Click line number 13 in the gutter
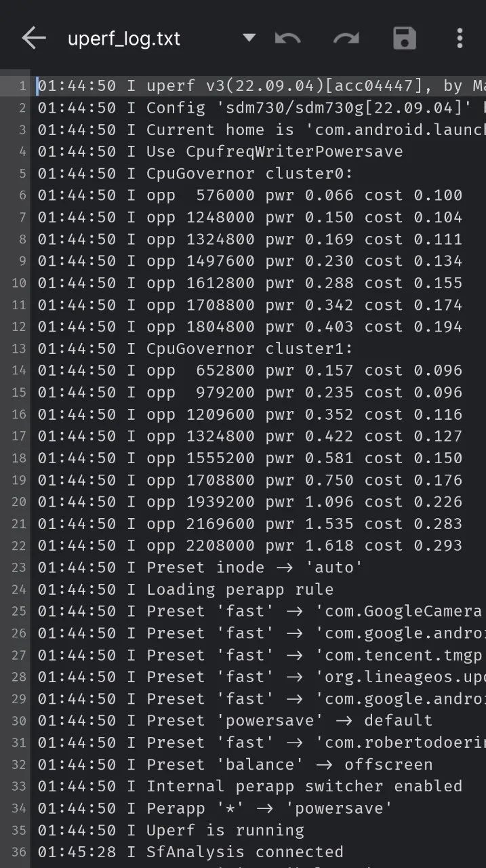 [18, 349]
